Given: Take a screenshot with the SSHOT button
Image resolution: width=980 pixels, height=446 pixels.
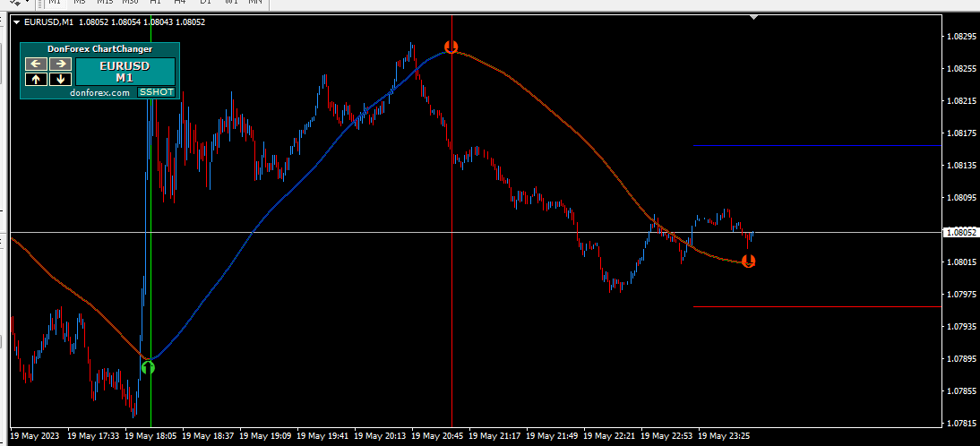Looking at the screenshot, I should (156, 92).
